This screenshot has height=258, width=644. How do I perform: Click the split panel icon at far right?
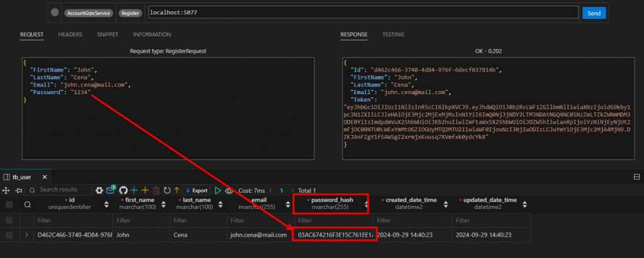point(637,177)
